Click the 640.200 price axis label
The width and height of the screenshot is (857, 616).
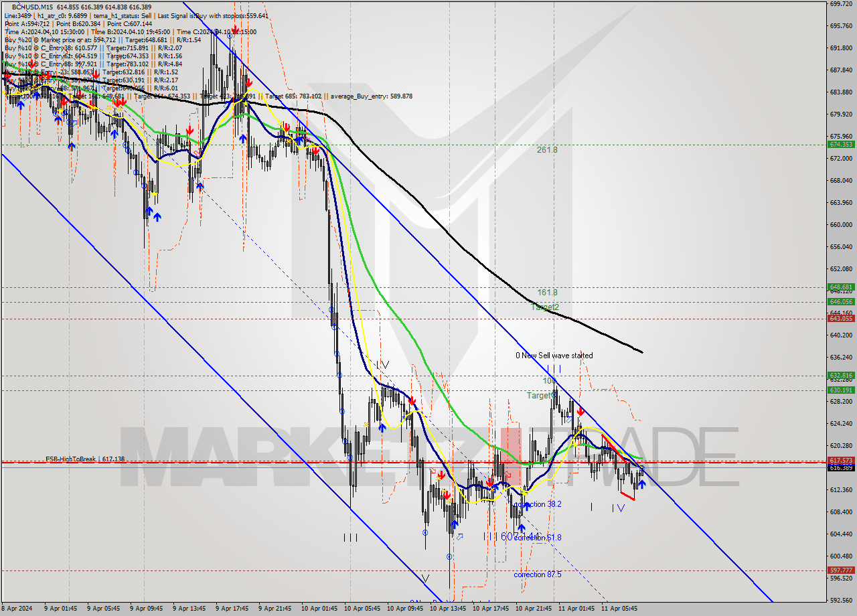tap(841, 335)
